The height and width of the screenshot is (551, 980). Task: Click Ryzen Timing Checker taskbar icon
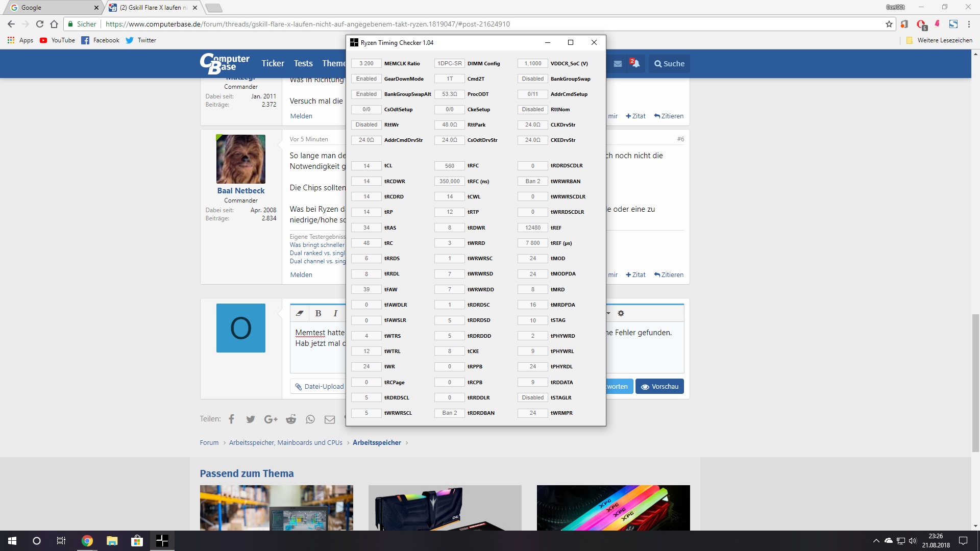click(162, 541)
